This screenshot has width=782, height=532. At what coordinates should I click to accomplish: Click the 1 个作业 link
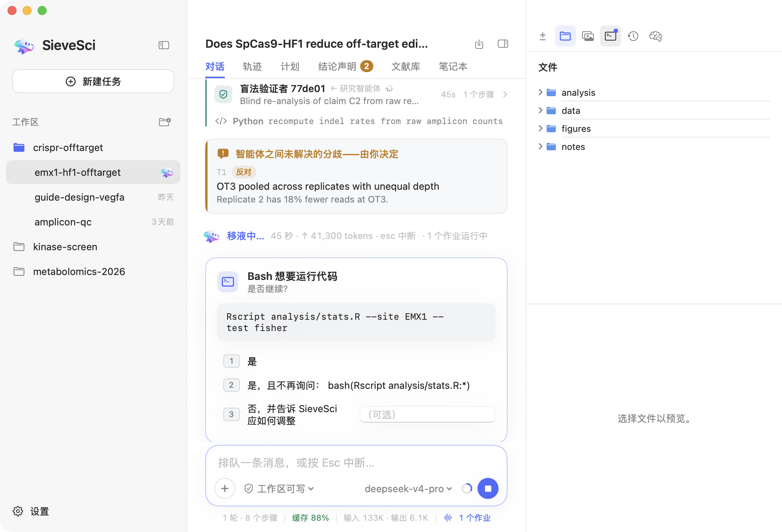pos(475,518)
